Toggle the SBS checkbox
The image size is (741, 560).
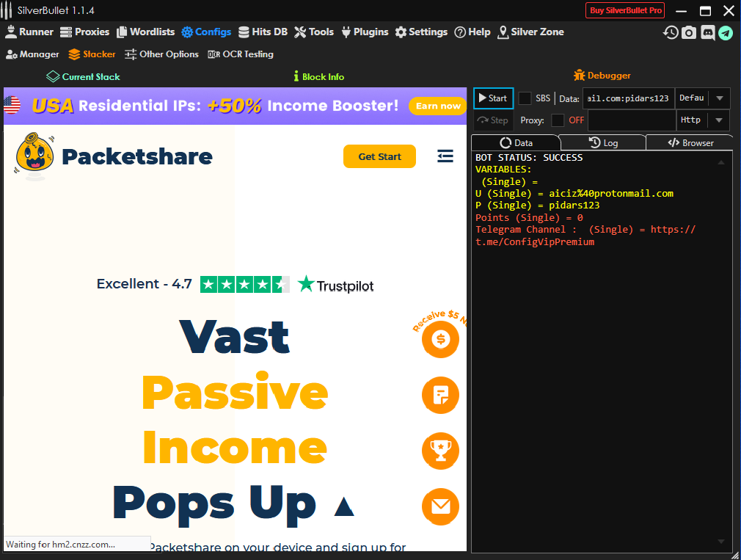(525, 98)
